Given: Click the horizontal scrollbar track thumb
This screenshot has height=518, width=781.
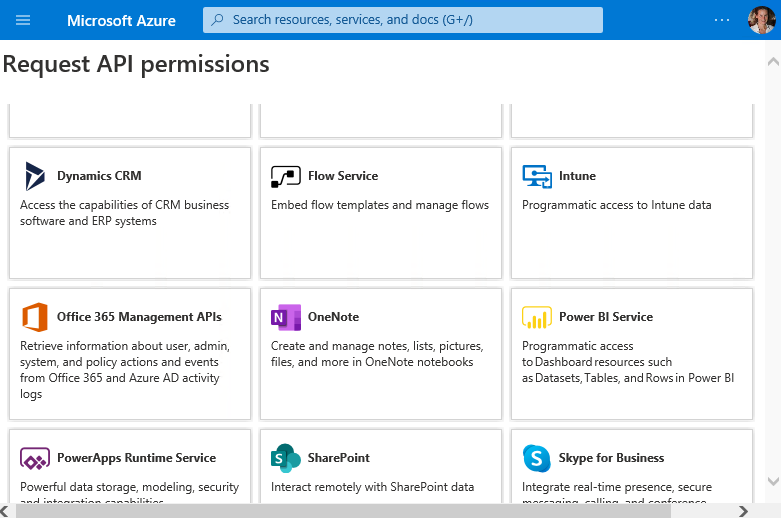Looking at the screenshot, I should point(342,510).
